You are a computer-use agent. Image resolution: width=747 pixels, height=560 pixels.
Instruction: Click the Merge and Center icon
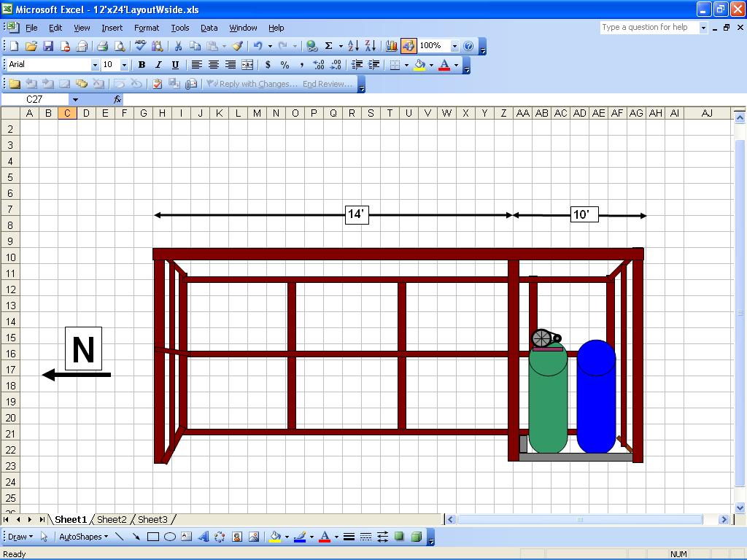point(247,65)
